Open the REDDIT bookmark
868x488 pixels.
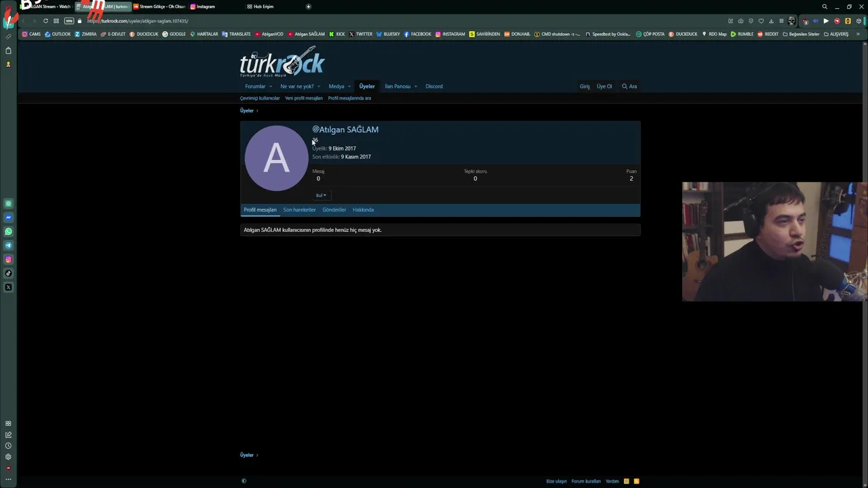pos(768,34)
